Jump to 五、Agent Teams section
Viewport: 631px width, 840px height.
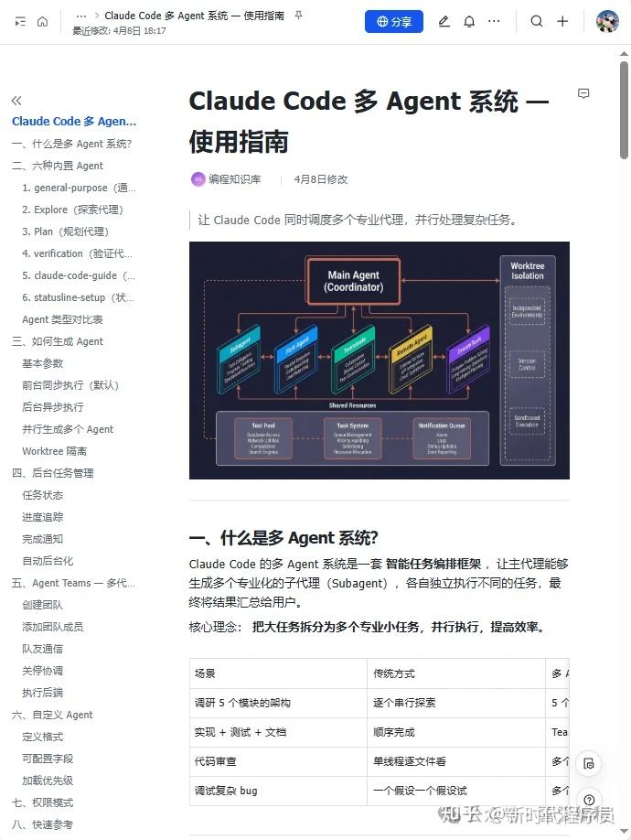73,583
